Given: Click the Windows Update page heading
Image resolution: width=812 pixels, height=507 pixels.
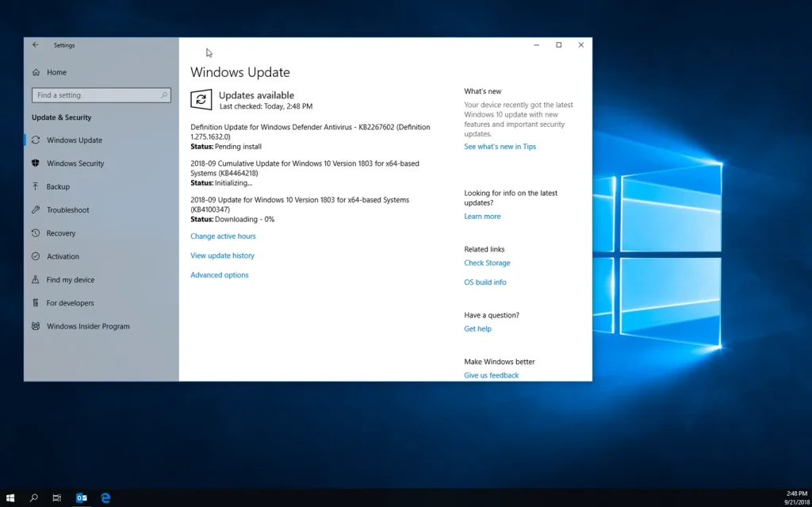Looking at the screenshot, I should 239,72.
